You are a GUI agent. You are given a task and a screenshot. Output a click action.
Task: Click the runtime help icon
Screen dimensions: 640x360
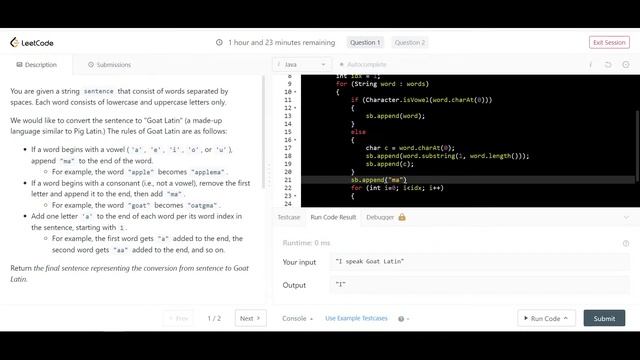coord(626,243)
